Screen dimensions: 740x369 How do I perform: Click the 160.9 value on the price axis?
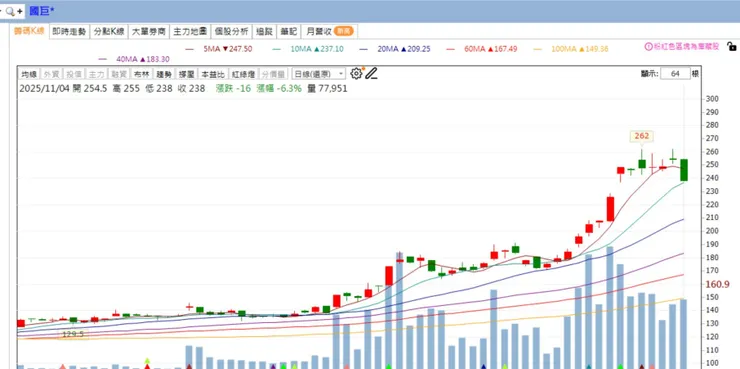point(718,285)
